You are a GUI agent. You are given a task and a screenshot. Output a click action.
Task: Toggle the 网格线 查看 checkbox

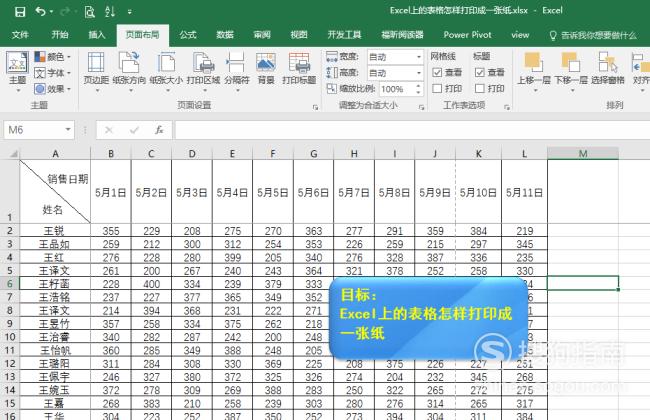(x=437, y=73)
